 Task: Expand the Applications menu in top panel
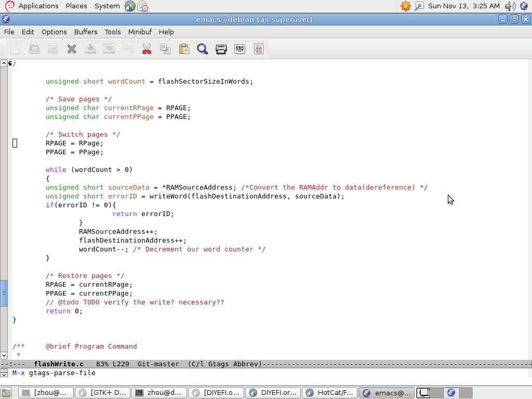coord(38,6)
